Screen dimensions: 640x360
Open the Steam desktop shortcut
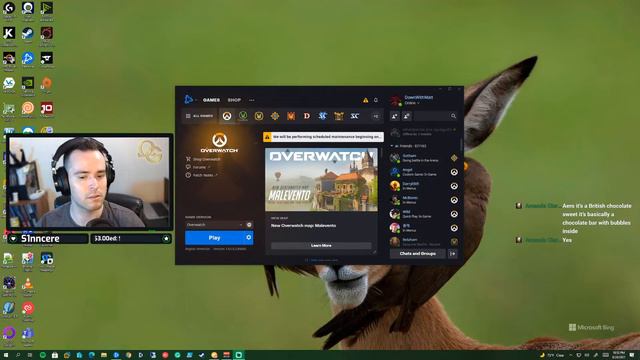click(x=28, y=34)
